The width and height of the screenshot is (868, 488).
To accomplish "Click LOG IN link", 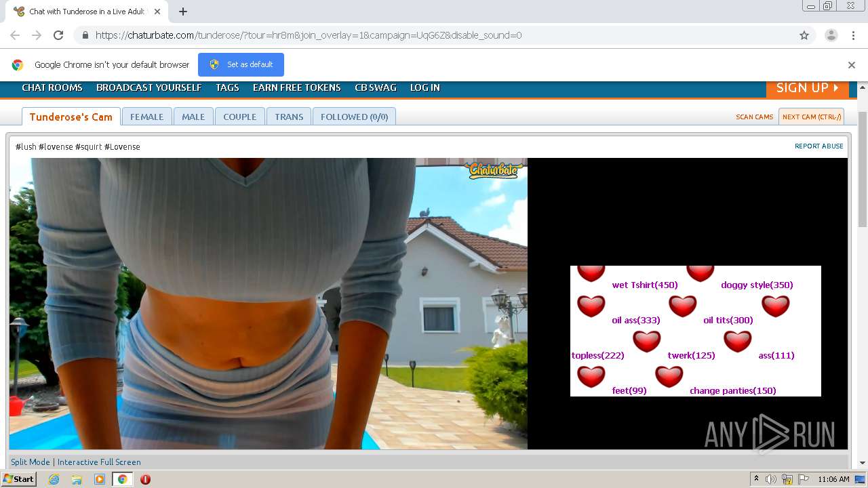I will click(425, 87).
